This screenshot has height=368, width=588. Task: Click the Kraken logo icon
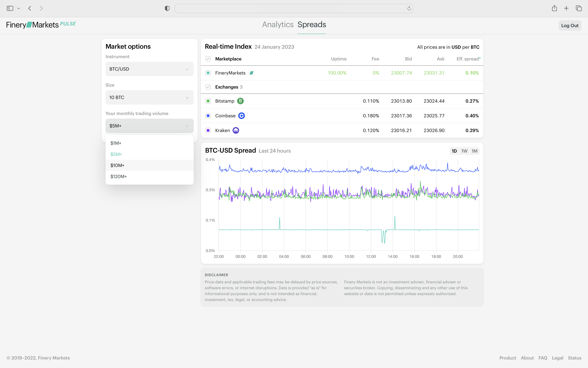coord(236,130)
